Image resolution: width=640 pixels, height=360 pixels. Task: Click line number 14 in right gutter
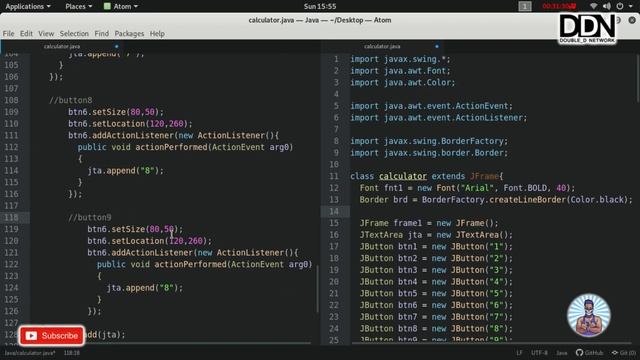pyautogui.click(x=334, y=211)
